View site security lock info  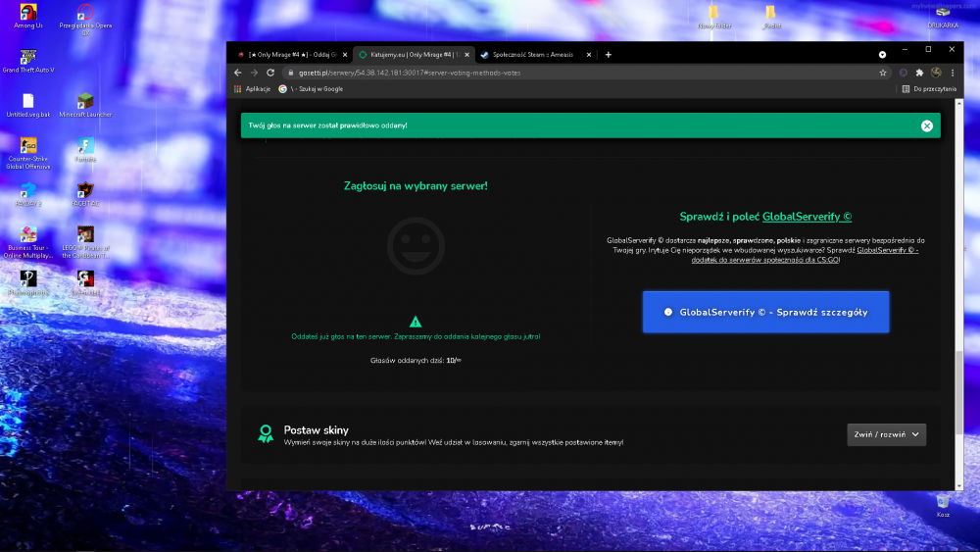pyautogui.click(x=291, y=73)
